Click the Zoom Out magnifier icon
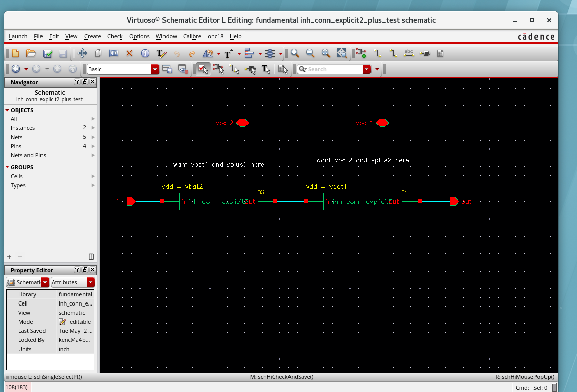The image size is (577, 392). pos(310,53)
